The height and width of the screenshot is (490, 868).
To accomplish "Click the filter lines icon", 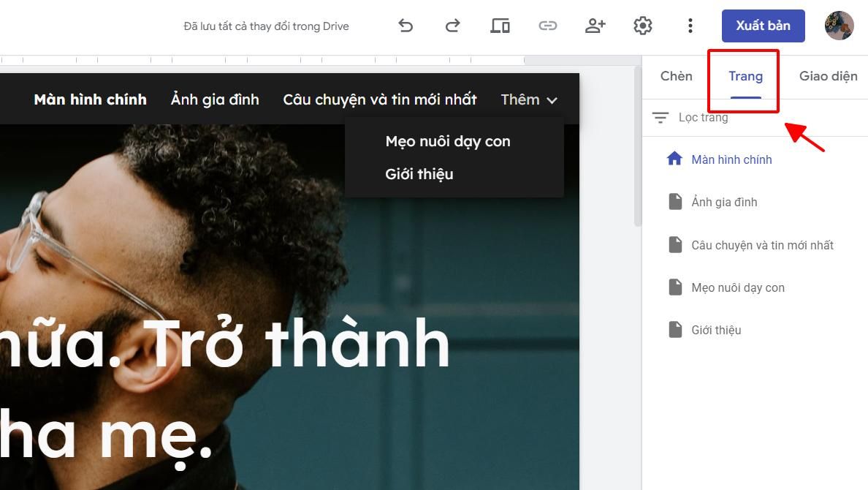I will (x=660, y=118).
